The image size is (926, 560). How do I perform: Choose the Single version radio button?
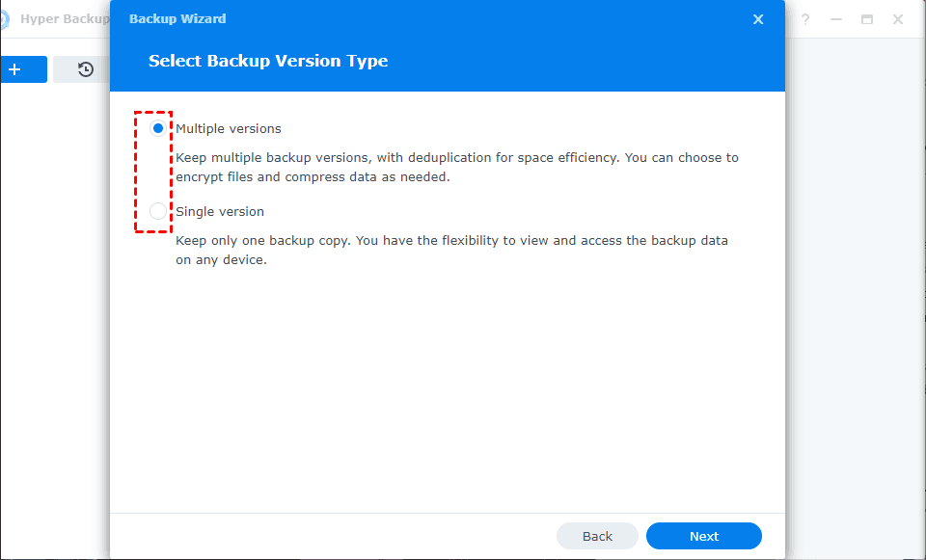(158, 211)
